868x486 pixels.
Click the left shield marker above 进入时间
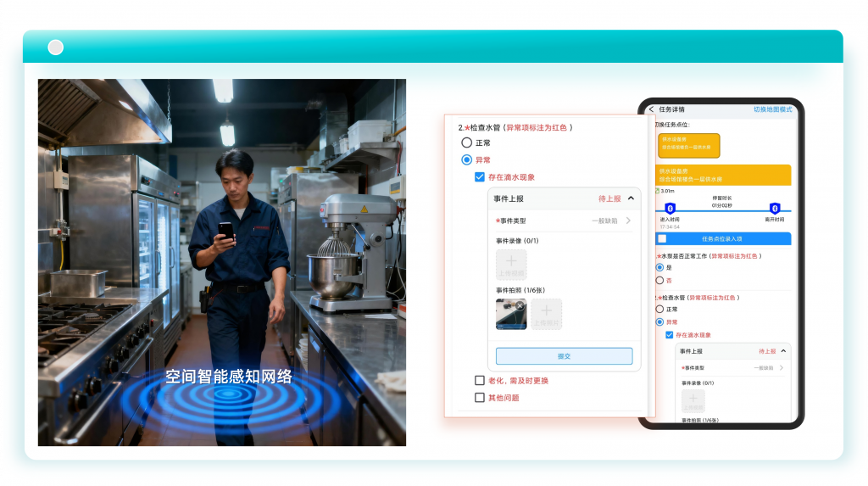coord(670,209)
